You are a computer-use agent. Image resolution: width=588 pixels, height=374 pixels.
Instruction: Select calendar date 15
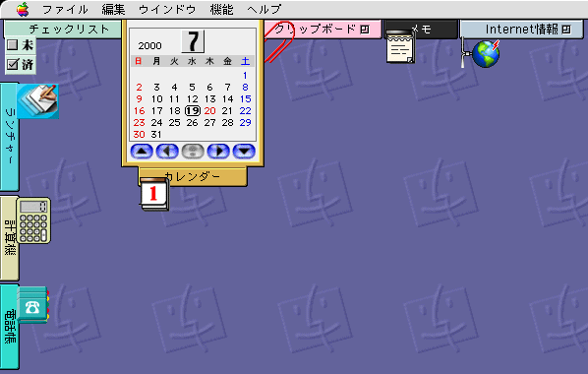pos(245,99)
